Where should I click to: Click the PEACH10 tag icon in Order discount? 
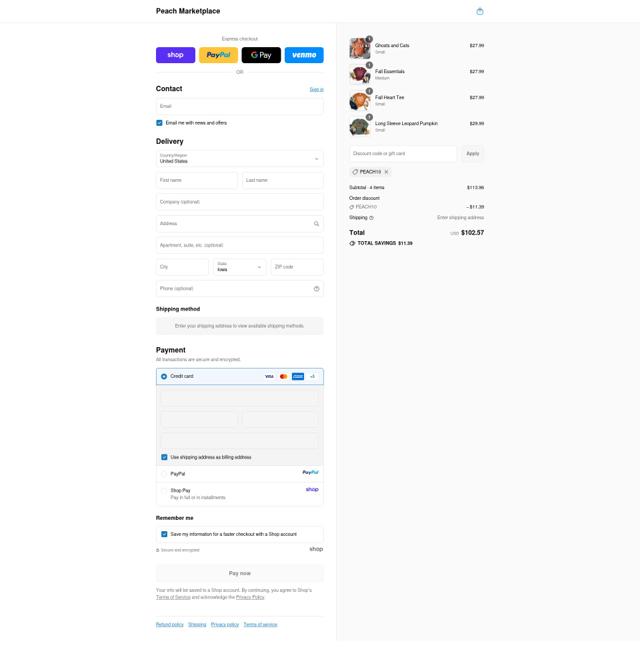click(352, 207)
